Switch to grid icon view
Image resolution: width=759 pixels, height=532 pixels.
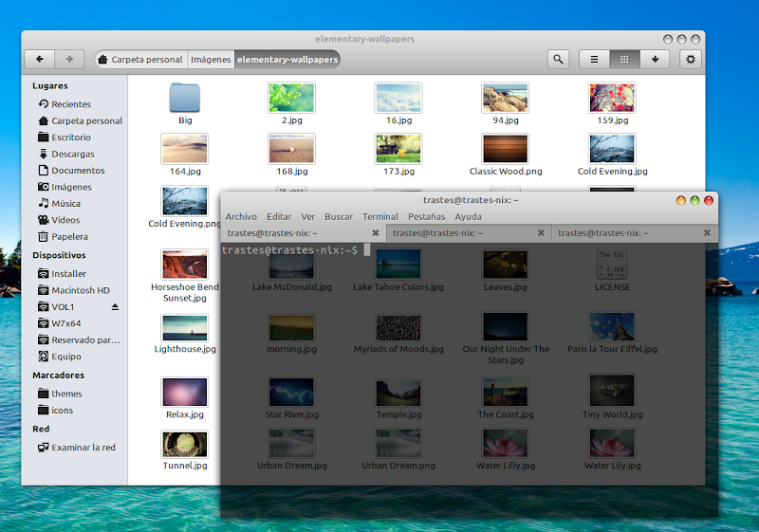624,59
